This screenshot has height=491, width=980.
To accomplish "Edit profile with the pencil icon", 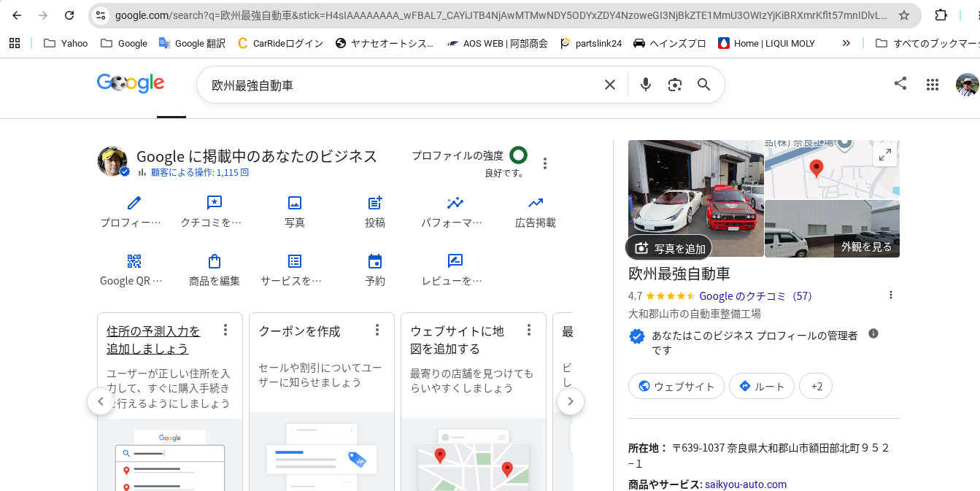I will (134, 203).
